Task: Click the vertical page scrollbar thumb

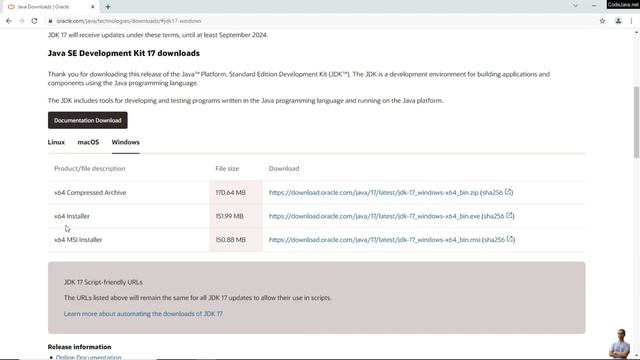Action: pos(636,122)
